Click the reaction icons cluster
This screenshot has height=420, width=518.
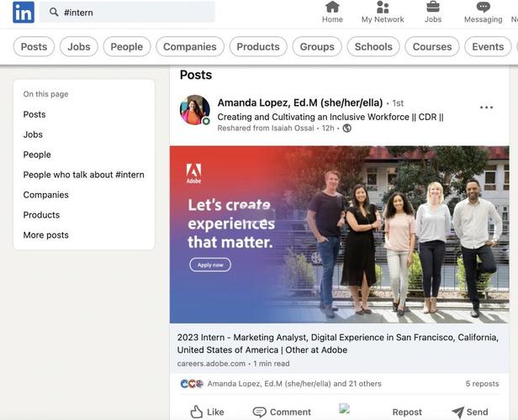click(192, 384)
